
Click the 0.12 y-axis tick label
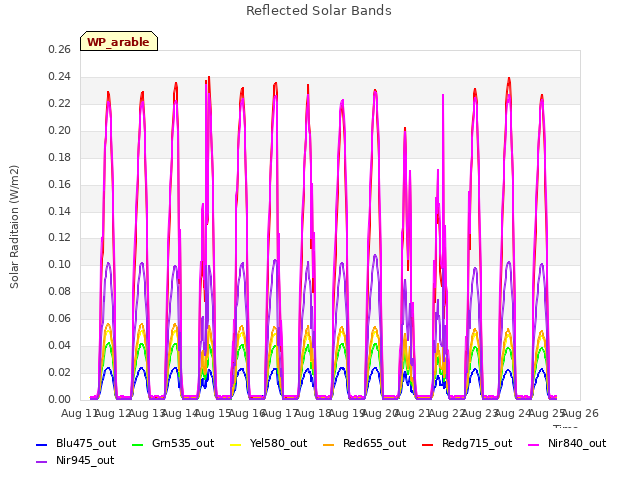point(60,238)
